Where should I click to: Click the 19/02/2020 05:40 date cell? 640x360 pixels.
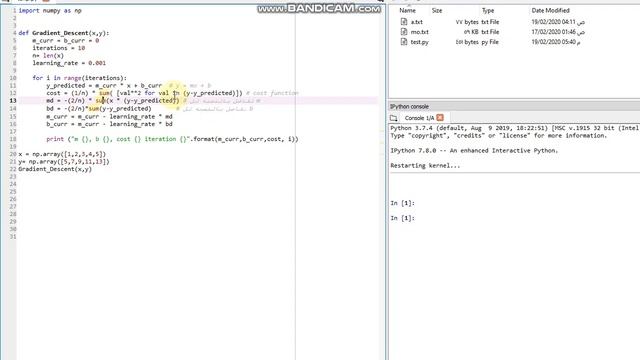[556, 42]
